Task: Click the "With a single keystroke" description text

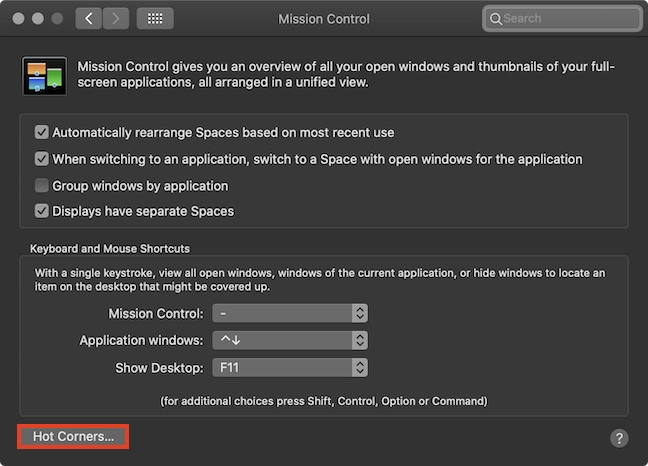Action: pyautogui.click(x=320, y=280)
